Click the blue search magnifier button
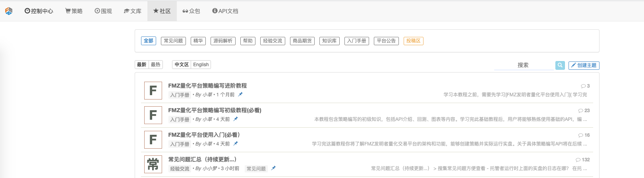Image resolution: width=644 pixels, height=178 pixels. [x=560, y=65]
